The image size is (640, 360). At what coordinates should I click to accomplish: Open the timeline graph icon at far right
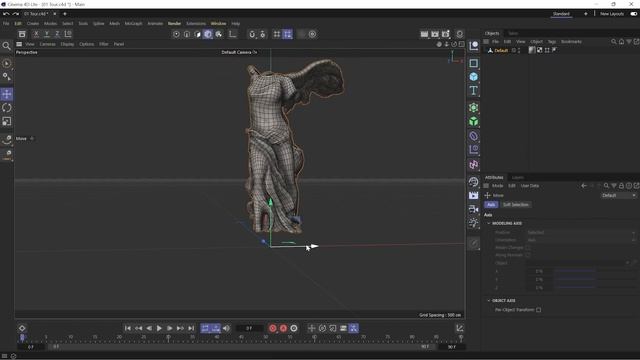coord(460,328)
